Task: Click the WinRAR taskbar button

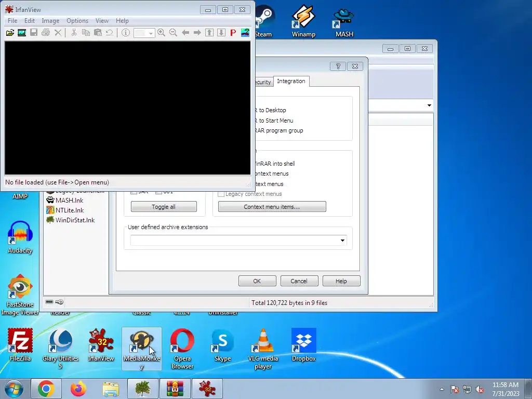Action: click(x=175, y=389)
